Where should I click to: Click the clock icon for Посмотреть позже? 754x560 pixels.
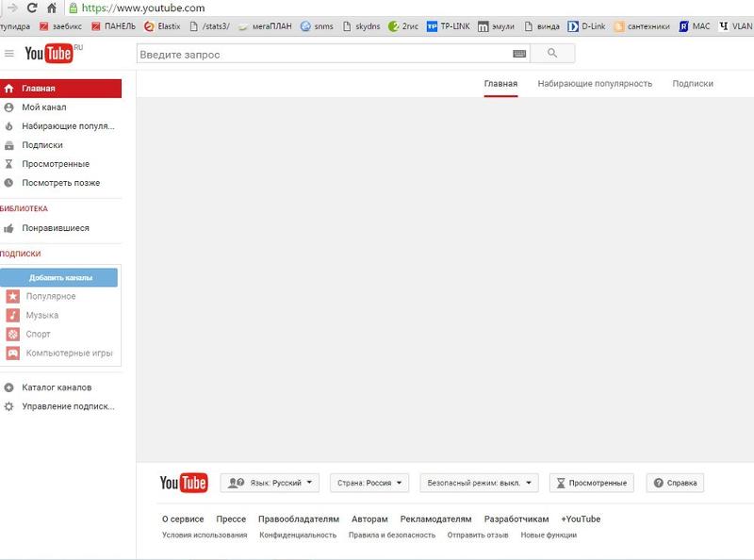[8, 183]
